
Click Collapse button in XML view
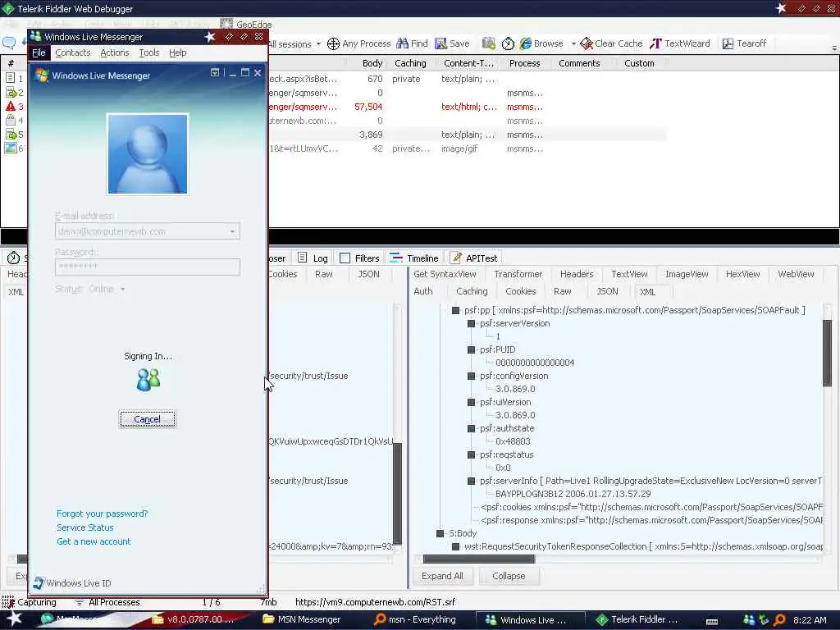(x=509, y=576)
